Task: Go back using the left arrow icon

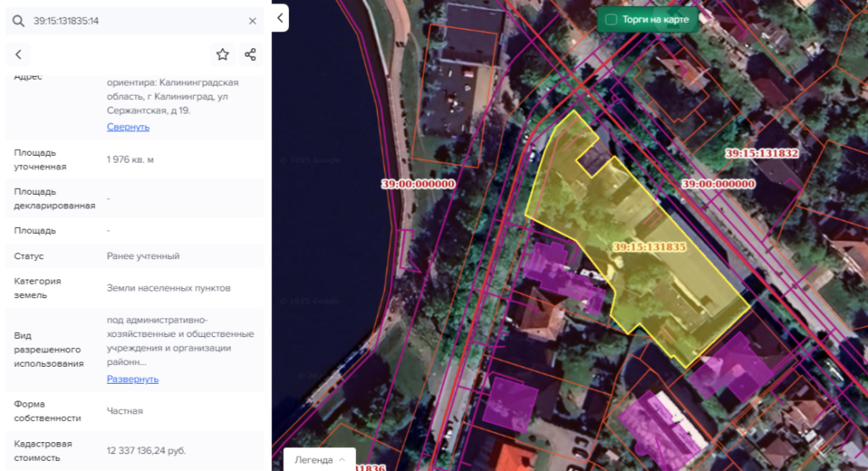Action: click(x=19, y=55)
